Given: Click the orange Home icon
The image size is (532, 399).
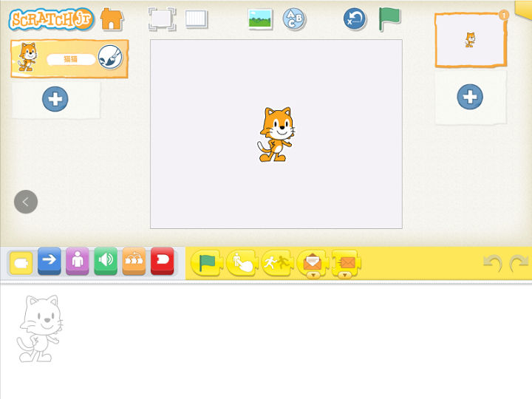Looking at the screenshot, I should [x=112, y=19].
